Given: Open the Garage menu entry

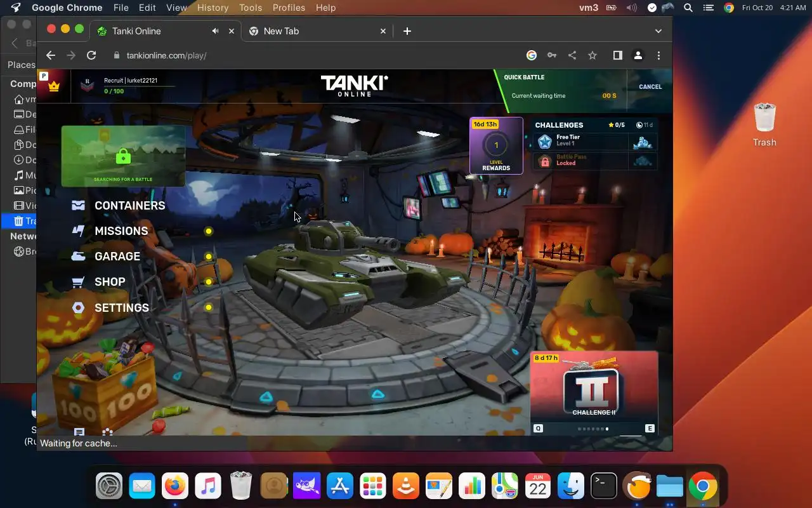Looking at the screenshot, I should coord(106,257).
